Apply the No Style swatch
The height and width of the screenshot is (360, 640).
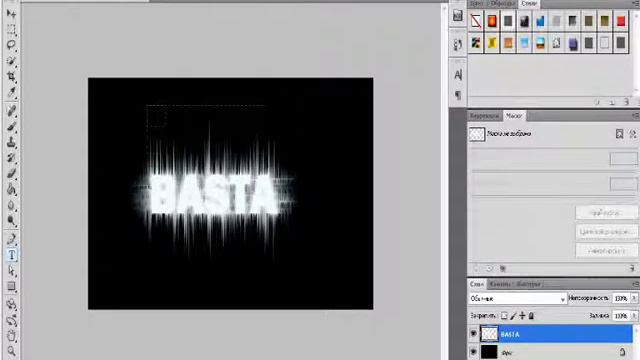click(x=476, y=21)
